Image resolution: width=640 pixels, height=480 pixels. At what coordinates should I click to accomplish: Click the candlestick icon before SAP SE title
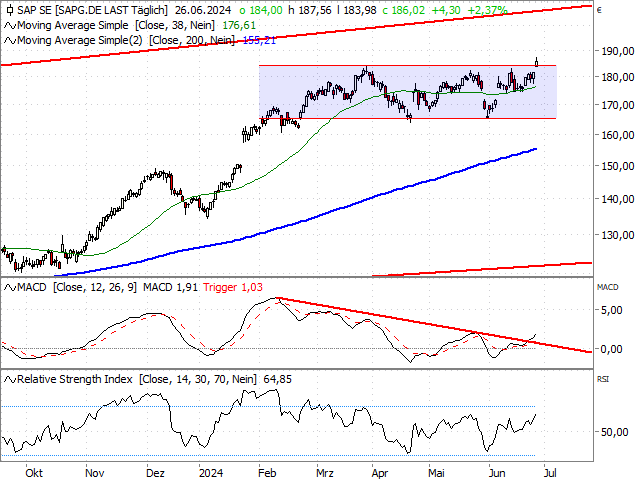(10, 10)
